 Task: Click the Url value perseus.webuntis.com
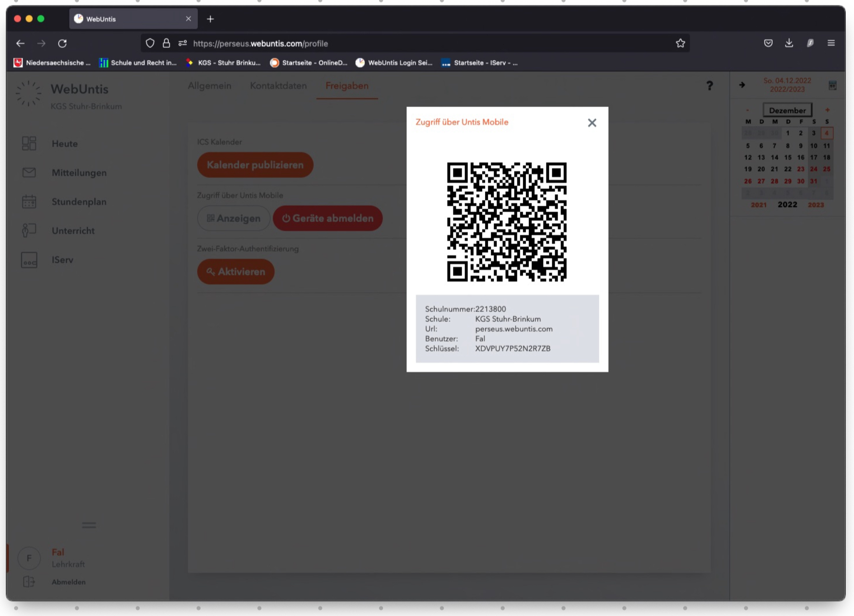[x=514, y=329]
